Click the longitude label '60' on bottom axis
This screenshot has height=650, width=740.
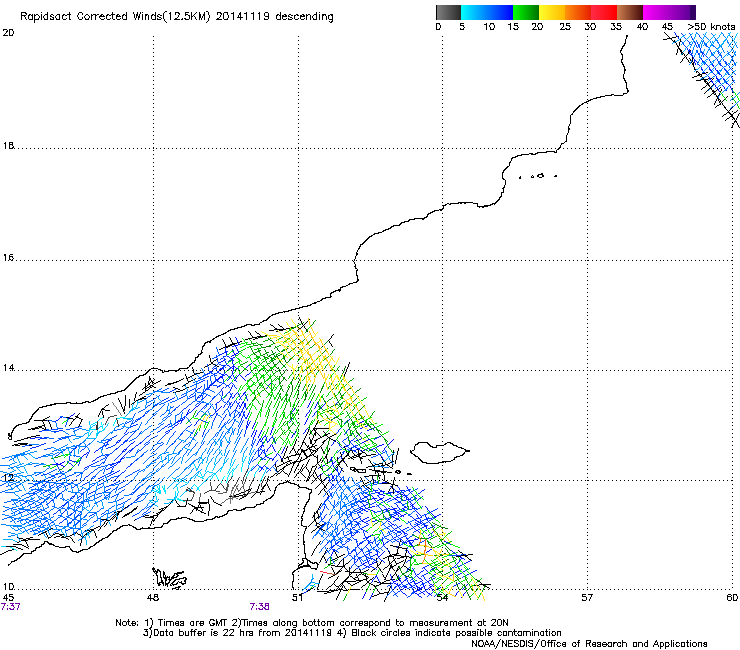(x=732, y=598)
